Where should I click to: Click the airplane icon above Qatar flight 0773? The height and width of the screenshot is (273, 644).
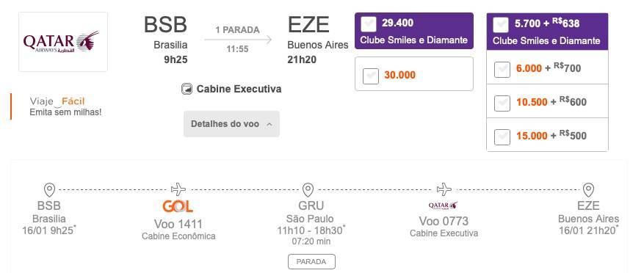[x=444, y=189]
